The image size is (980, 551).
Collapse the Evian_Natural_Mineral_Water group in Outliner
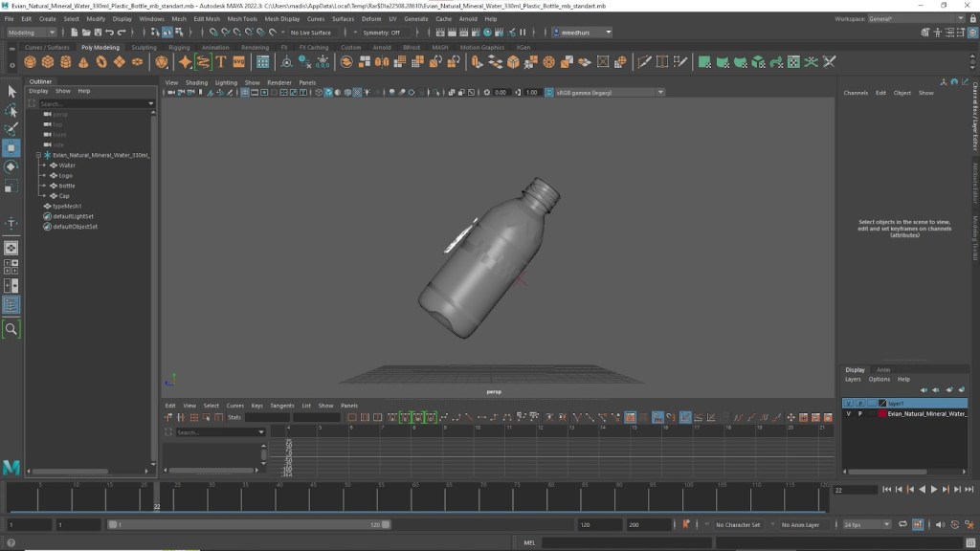click(38, 155)
